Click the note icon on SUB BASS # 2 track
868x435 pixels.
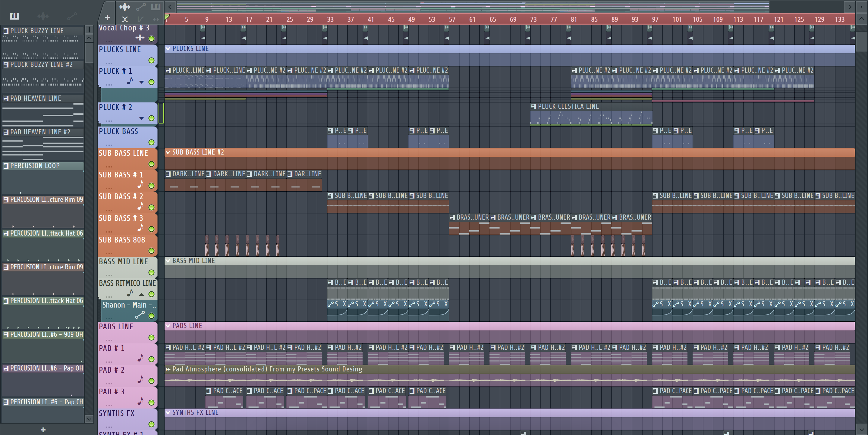[x=140, y=206]
